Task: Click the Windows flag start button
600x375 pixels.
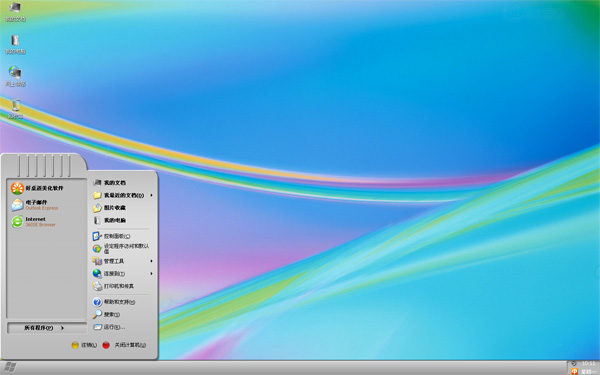Action: point(10,368)
